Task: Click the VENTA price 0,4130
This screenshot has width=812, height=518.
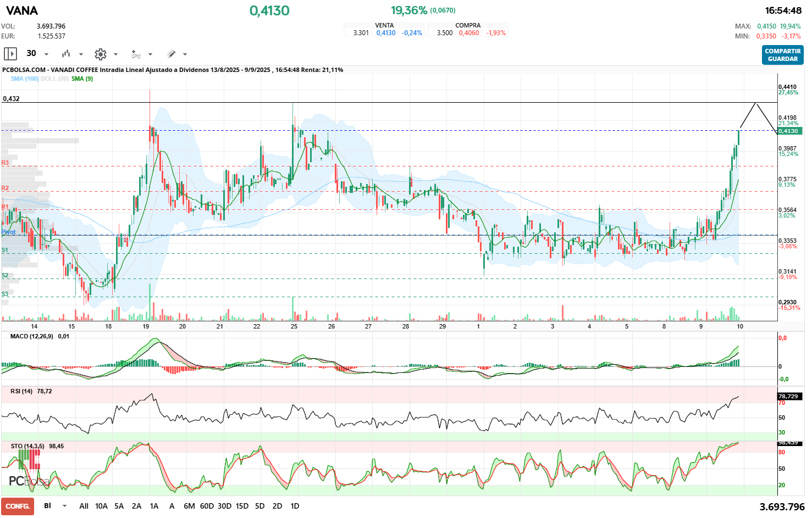Action: [x=386, y=33]
